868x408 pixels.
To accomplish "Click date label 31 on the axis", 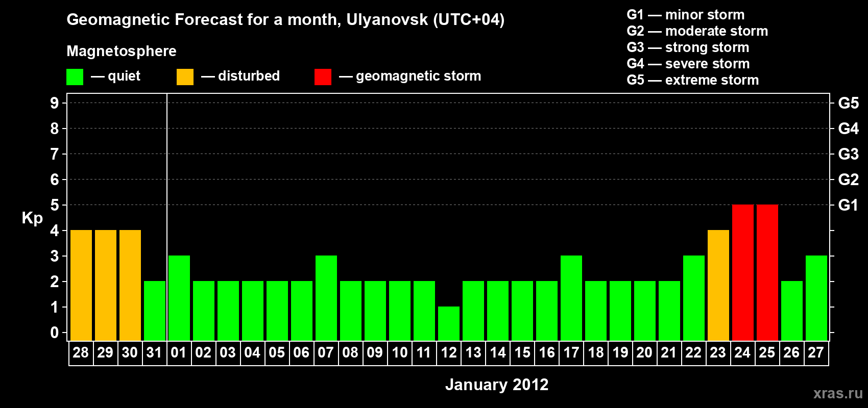I will [154, 352].
